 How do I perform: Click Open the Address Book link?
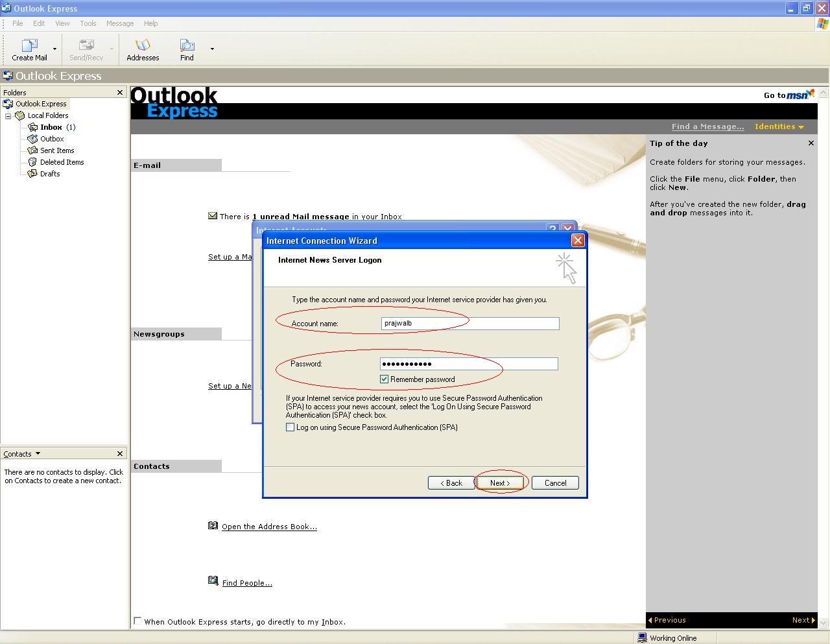click(x=269, y=527)
